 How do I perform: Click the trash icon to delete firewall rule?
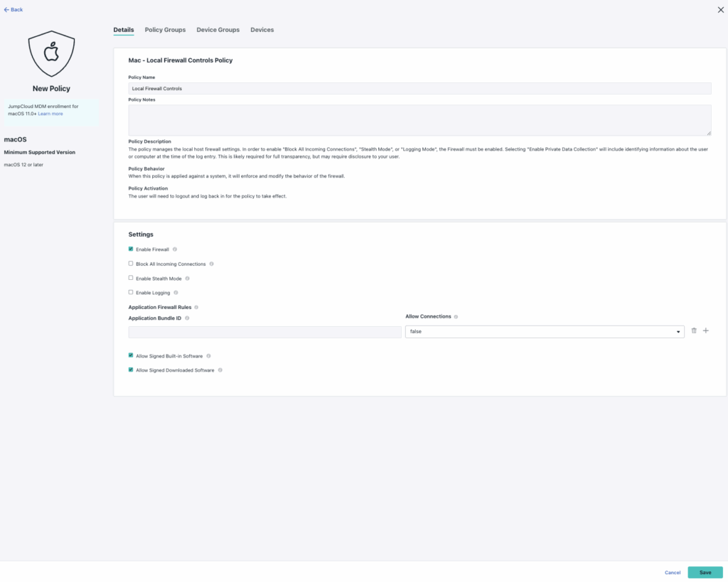coord(694,331)
